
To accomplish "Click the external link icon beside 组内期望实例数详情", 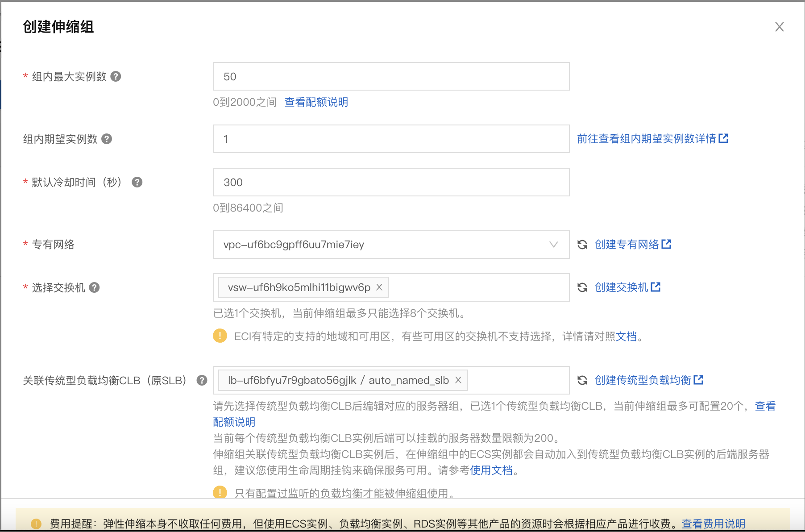I will point(723,138).
